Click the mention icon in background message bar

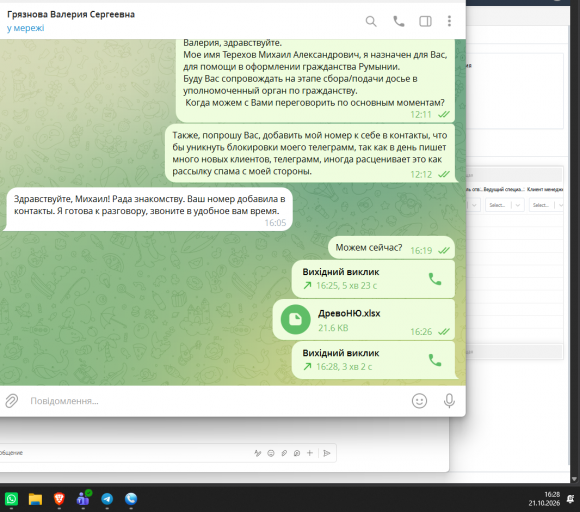tap(297, 453)
